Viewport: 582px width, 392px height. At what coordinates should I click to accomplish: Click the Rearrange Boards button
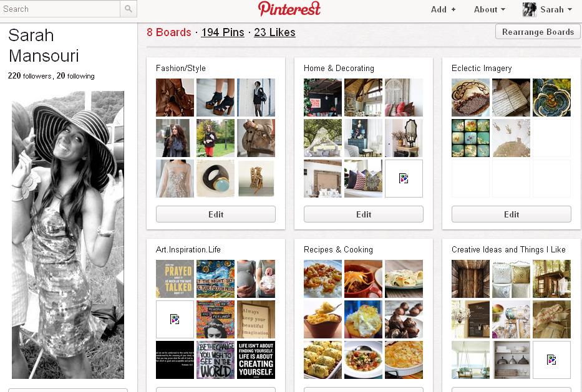(x=538, y=32)
